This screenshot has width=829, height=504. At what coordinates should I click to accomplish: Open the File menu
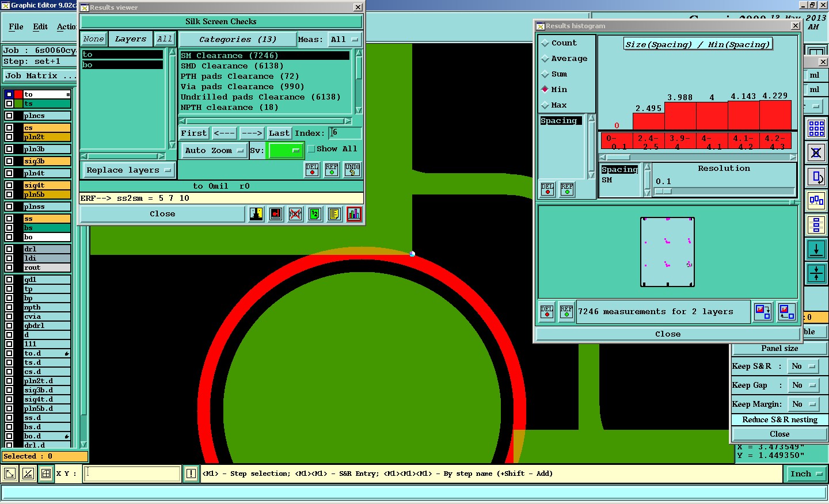(x=16, y=26)
